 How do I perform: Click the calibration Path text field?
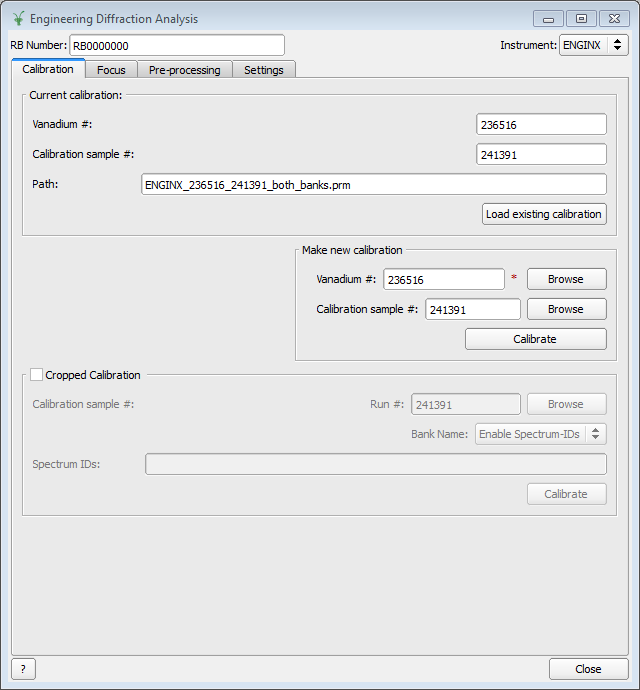pyautogui.click(x=374, y=184)
